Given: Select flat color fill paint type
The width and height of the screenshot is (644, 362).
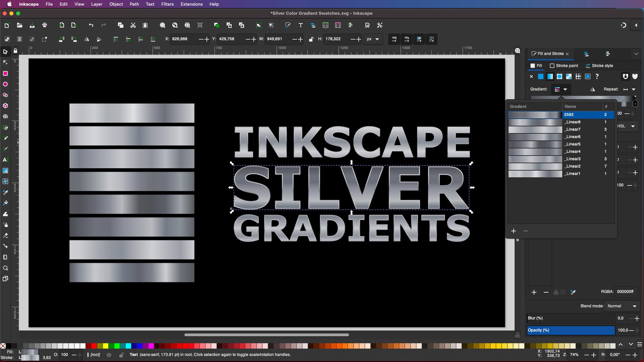Looking at the screenshot, I should [541, 76].
